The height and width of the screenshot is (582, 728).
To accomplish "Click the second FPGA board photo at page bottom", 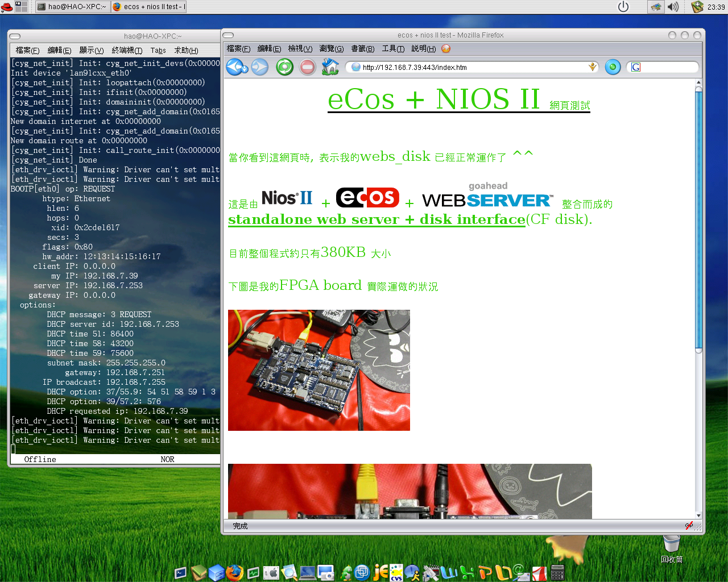I will 410,491.
